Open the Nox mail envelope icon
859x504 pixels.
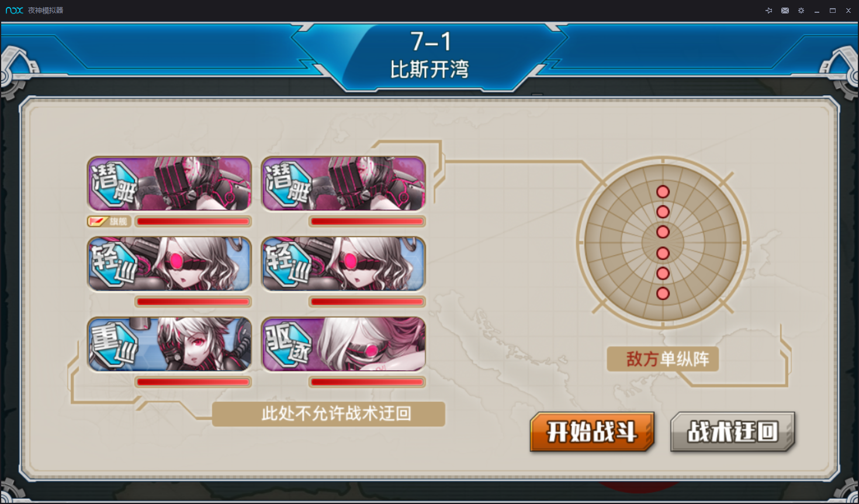click(785, 11)
